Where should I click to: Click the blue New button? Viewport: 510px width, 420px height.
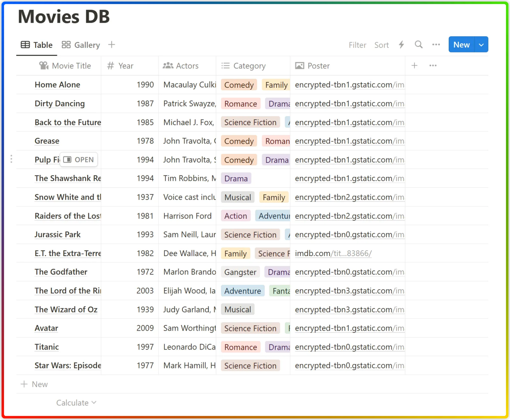tap(461, 45)
